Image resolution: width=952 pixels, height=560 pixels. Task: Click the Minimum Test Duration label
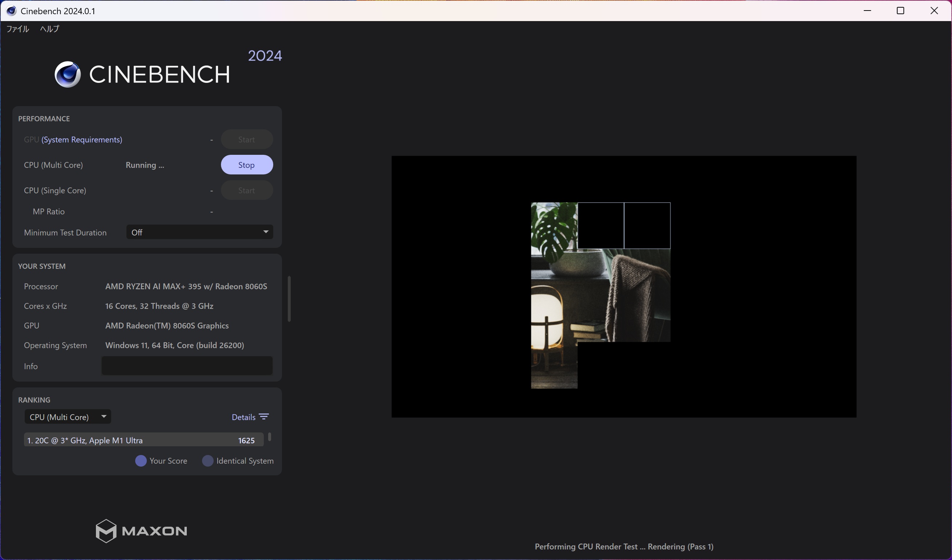pyautogui.click(x=65, y=232)
